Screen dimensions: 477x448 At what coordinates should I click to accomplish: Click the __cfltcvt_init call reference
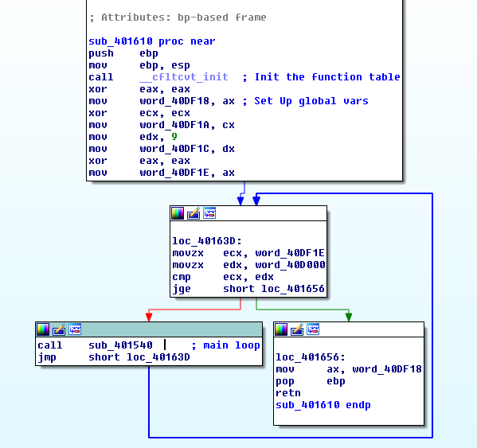(x=184, y=77)
